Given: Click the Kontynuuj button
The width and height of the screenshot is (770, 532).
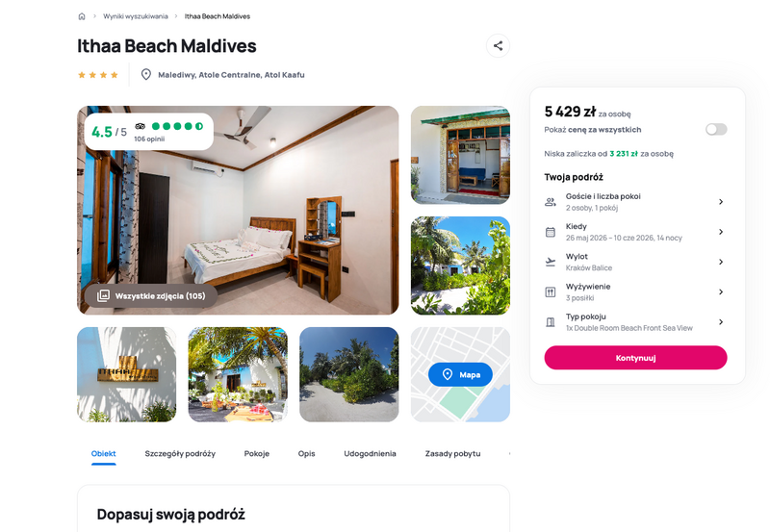Looking at the screenshot, I should 635,358.
